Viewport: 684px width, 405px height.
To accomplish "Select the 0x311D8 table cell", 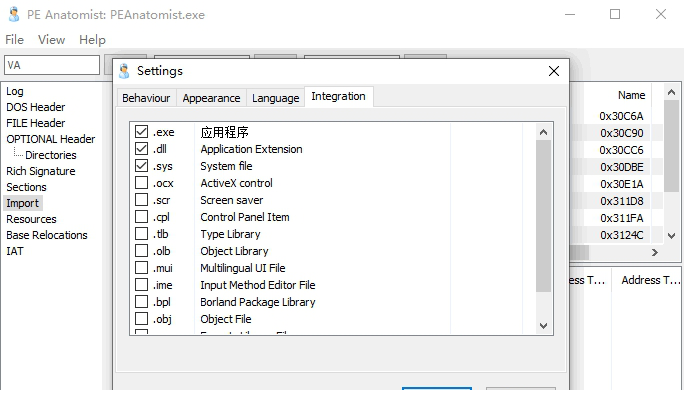I will tap(621, 201).
